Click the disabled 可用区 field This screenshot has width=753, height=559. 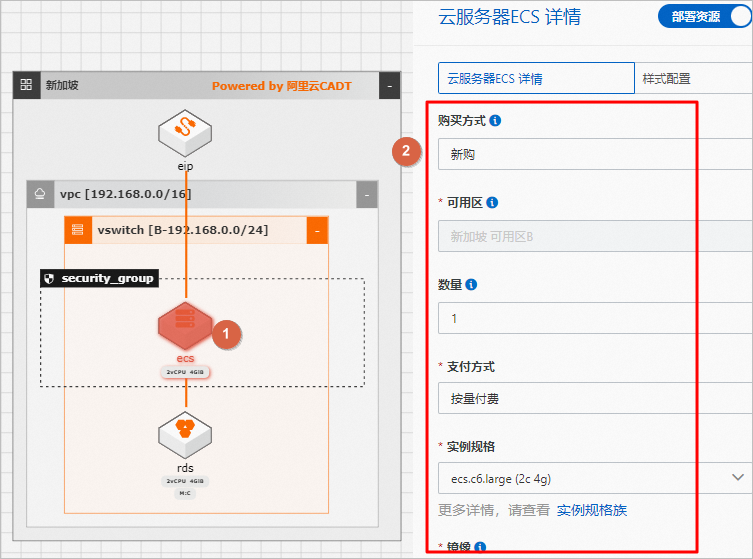click(x=595, y=236)
